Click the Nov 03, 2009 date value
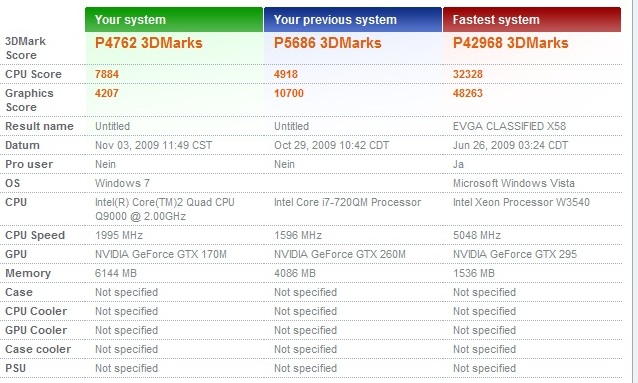 pos(153,145)
